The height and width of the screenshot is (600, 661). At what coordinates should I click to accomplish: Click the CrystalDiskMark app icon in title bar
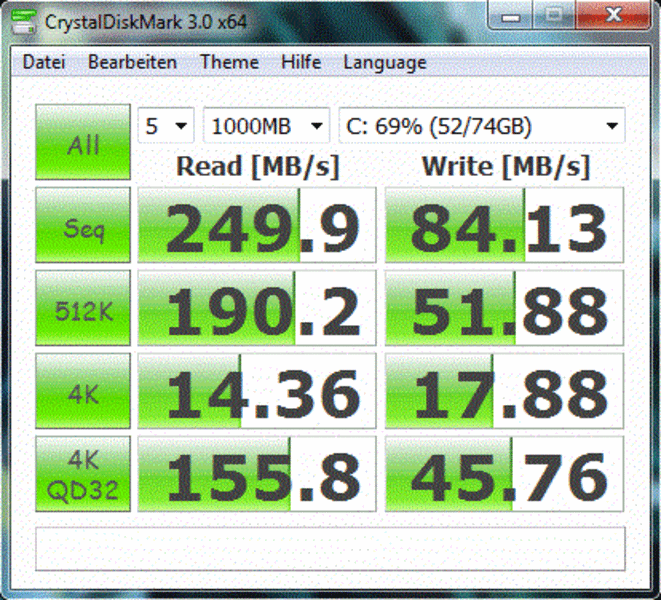pos(22,22)
